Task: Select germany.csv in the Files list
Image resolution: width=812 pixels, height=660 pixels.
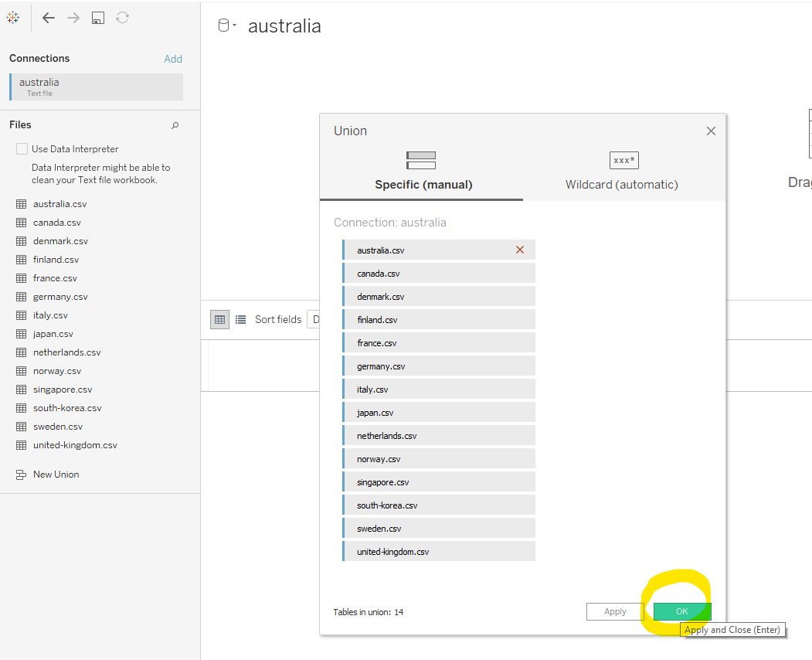Action: [60, 296]
